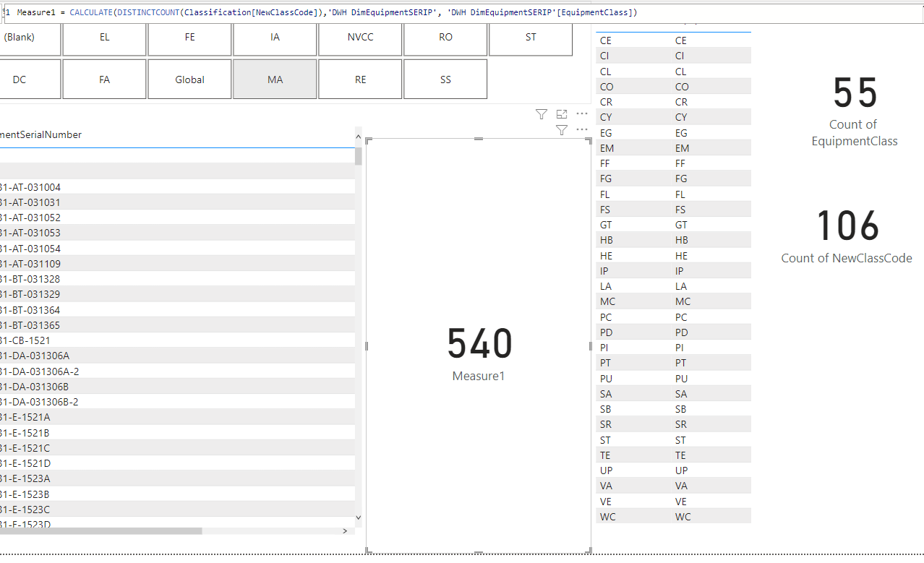Viewport: 924px width, 563px height.
Task: Click inside the Measure1 formula bar
Action: pos(463,12)
